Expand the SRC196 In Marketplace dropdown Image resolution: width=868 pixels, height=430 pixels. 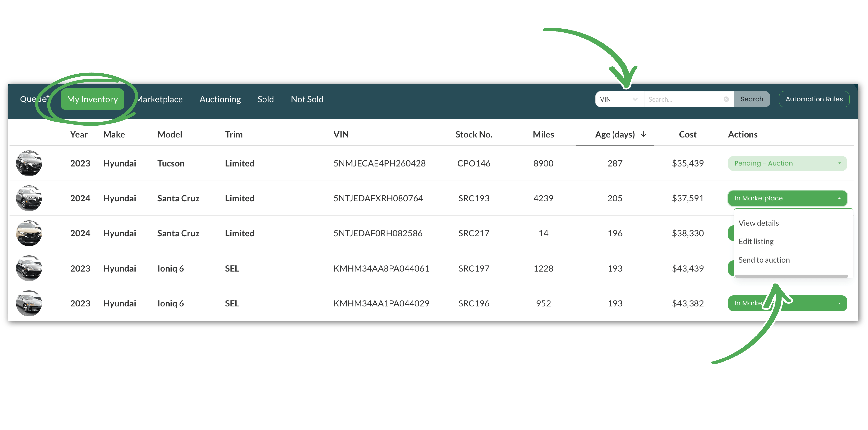point(787,303)
